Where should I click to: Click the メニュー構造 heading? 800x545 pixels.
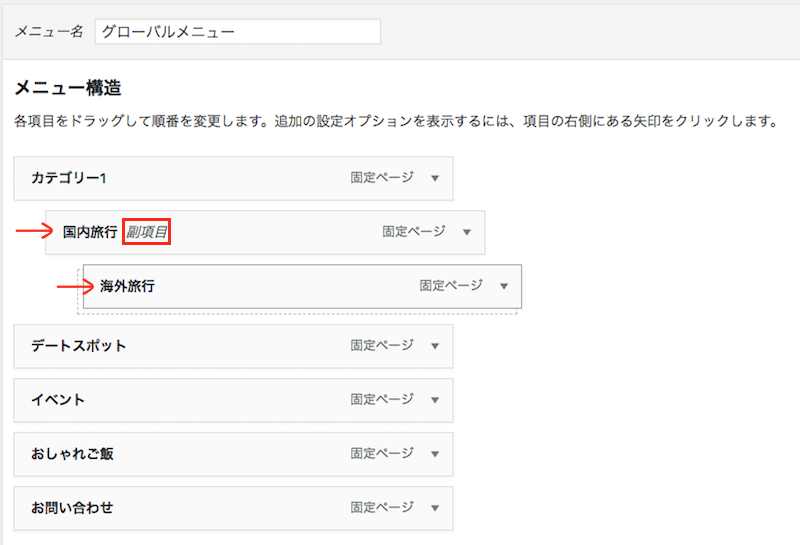68,89
